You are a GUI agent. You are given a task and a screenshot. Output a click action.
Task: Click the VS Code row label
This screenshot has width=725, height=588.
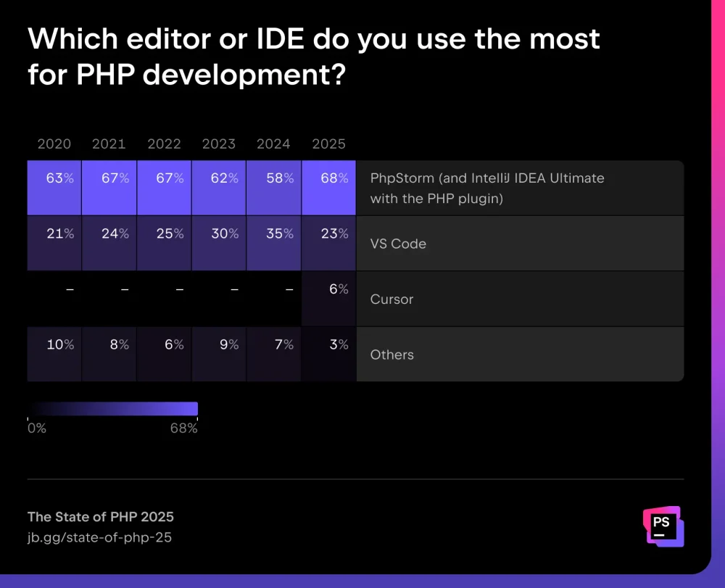(x=398, y=244)
